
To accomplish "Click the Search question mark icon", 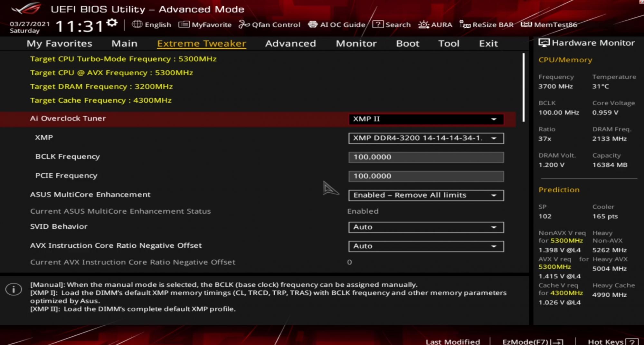I will (378, 24).
